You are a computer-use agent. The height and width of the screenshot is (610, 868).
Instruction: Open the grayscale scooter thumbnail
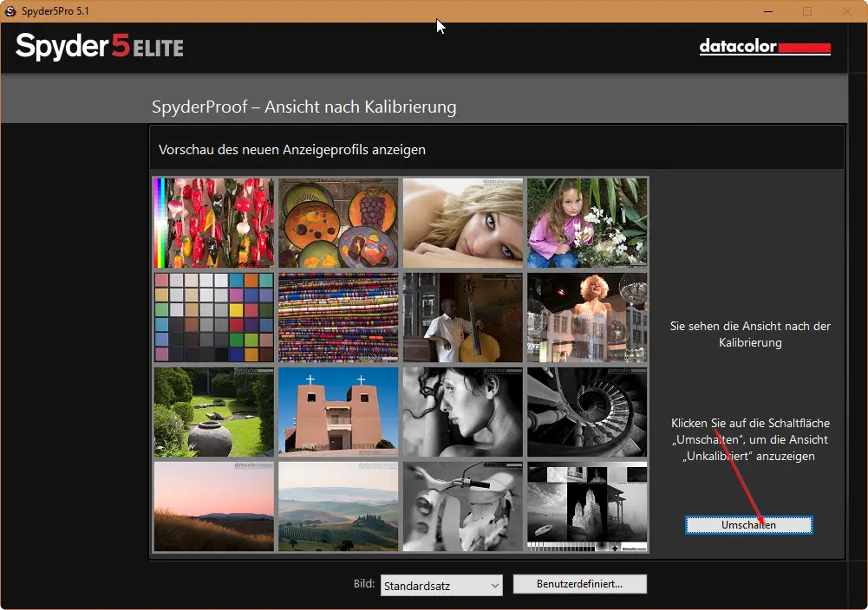point(463,507)
